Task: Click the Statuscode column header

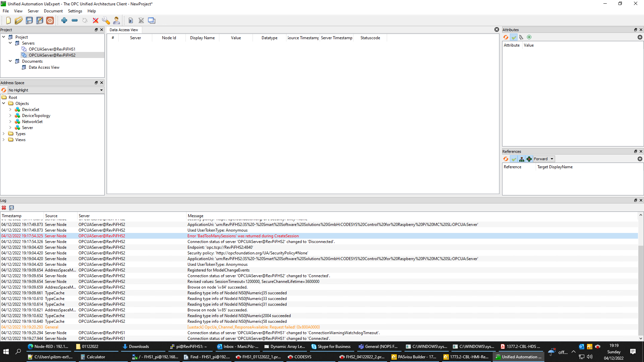Action: (x=370, y=38)
